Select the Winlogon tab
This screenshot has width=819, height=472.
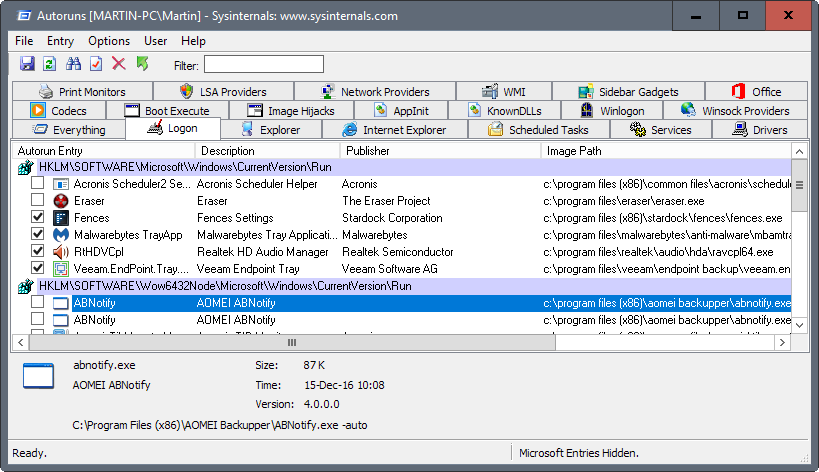(x=612, y=111)
